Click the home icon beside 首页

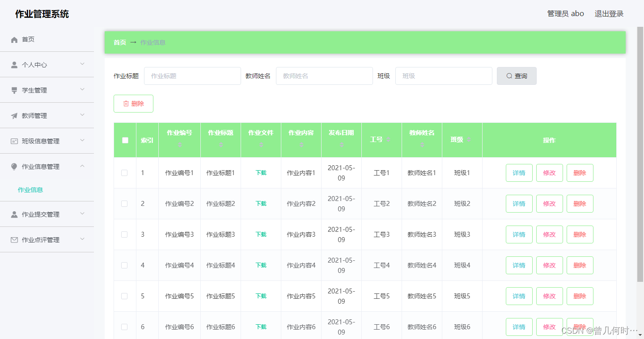pos(14,39)
